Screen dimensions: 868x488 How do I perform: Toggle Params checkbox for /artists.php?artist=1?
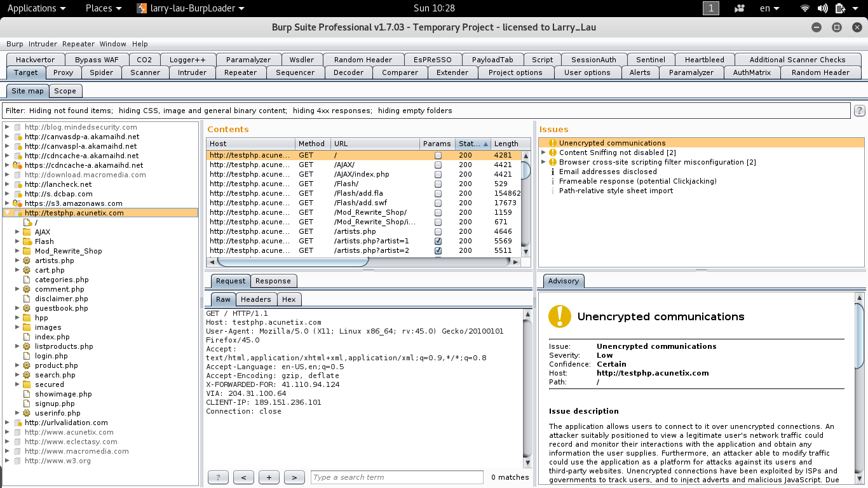pos(438,241)
